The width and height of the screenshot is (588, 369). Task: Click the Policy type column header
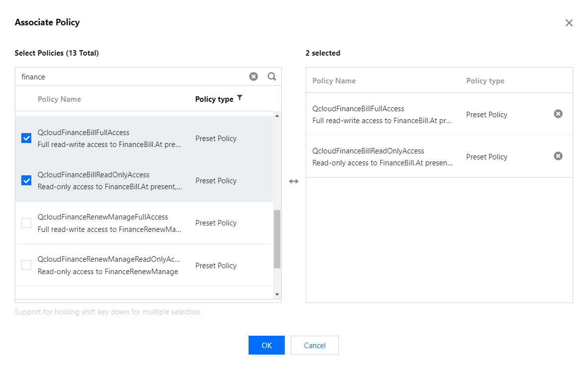(x=214, y=99)
